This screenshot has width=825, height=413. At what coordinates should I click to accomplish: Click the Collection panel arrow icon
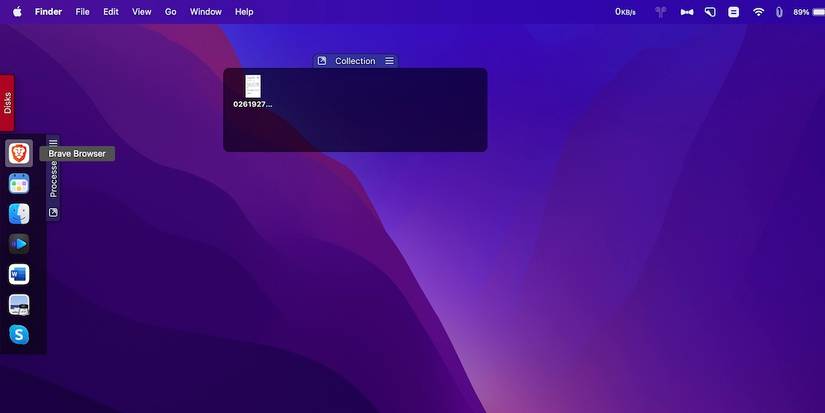coord(322,61)
